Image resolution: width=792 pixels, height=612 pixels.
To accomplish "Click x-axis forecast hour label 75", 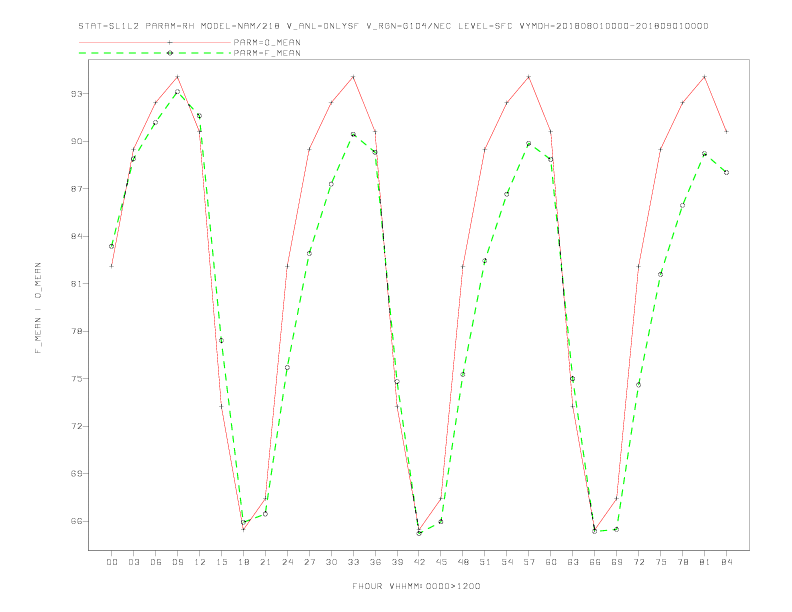I will point(661,562).
